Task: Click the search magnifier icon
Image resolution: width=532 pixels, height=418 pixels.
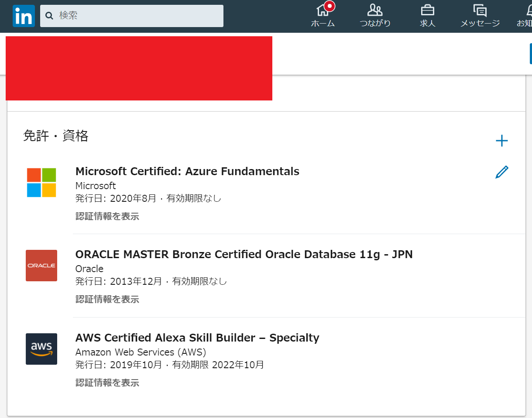Action: point(49,16)
